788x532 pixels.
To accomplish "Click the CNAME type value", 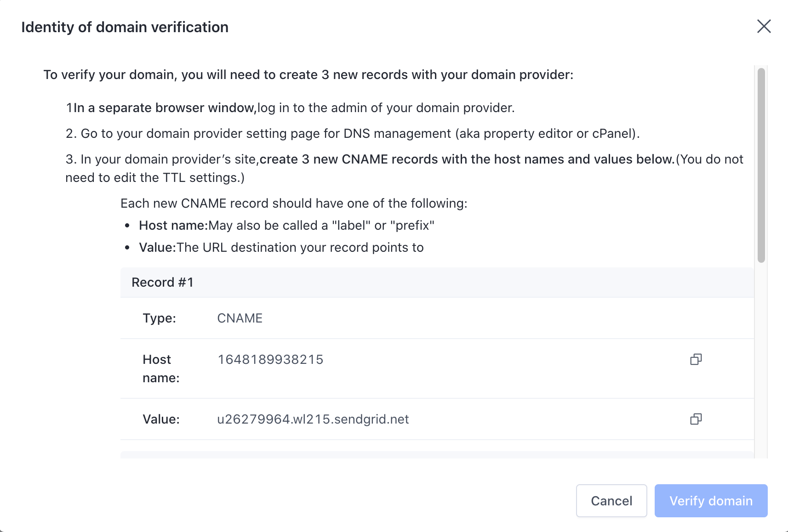I will click(240, 318).
